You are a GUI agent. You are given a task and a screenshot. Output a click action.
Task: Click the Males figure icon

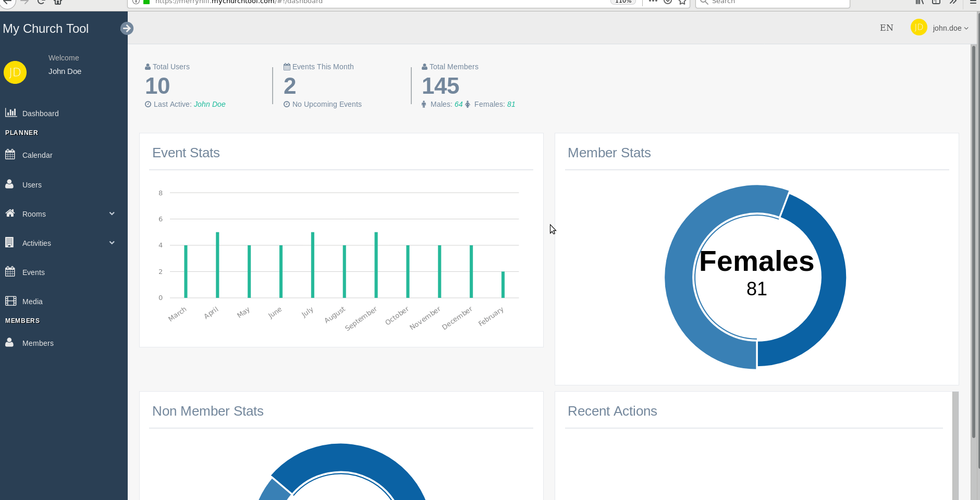(x=424, y=104)
